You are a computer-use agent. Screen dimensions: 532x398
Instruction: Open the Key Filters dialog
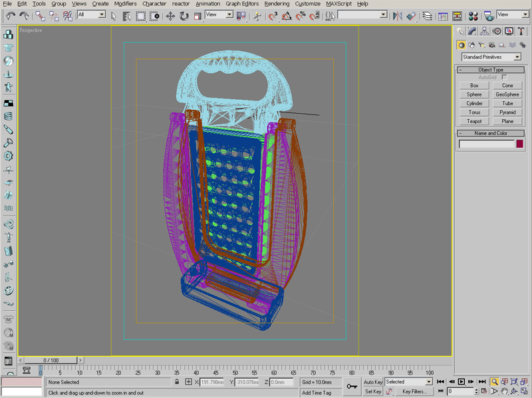tap(414, 391)
